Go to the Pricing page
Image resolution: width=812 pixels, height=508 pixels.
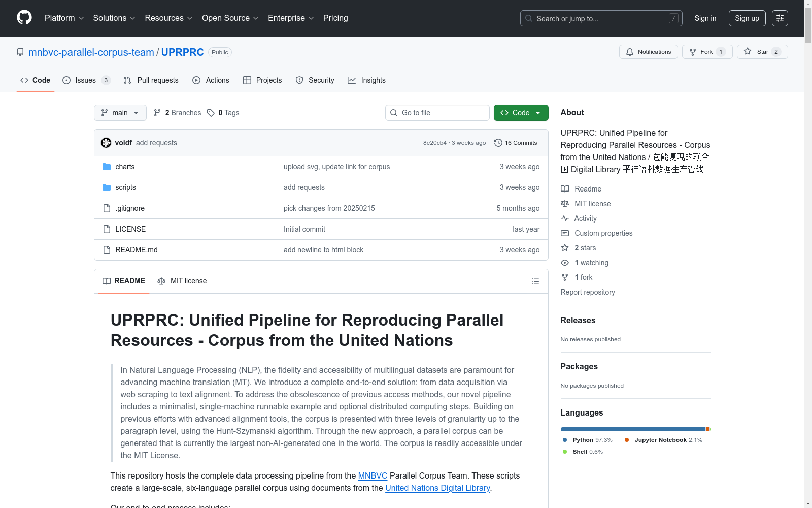point(335,18)
